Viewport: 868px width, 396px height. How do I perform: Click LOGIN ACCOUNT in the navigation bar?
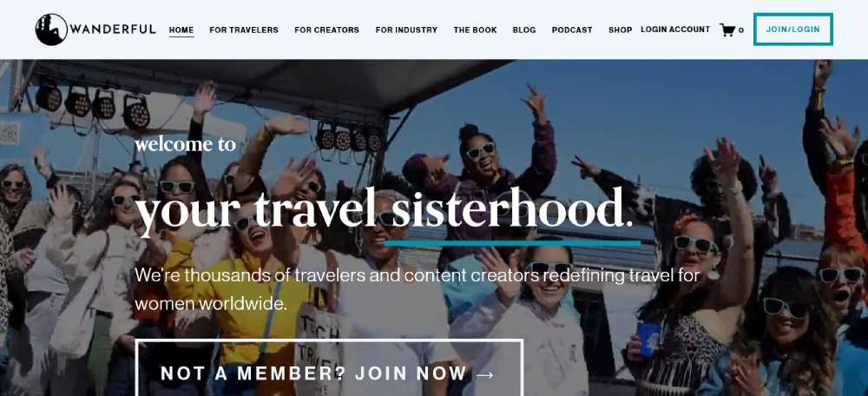coord(675,30)
